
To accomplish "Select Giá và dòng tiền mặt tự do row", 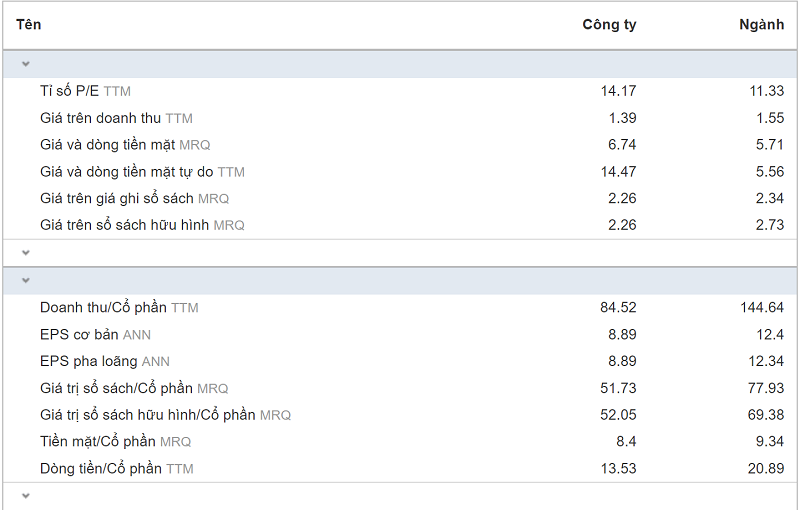I will click(x=142, y=172).
